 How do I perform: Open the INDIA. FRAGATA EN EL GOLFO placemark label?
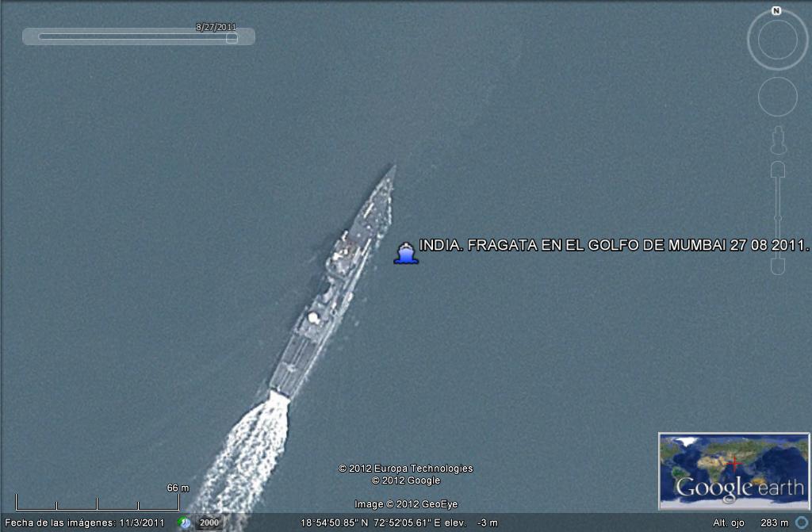613,245
